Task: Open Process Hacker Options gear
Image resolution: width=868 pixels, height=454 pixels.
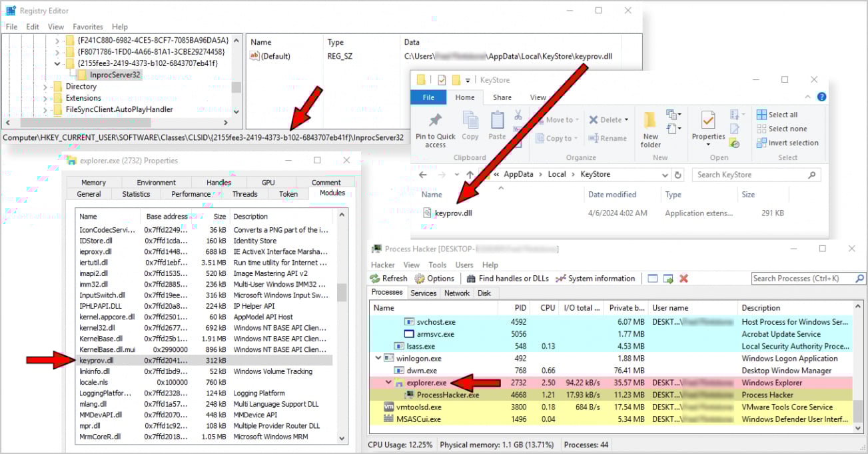Action: point(434,279)
